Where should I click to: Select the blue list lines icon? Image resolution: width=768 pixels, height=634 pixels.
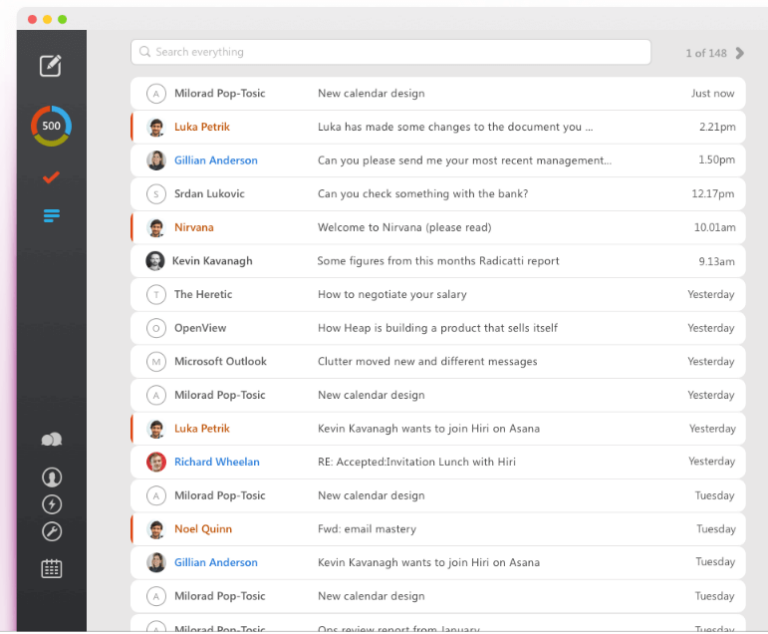51,215
